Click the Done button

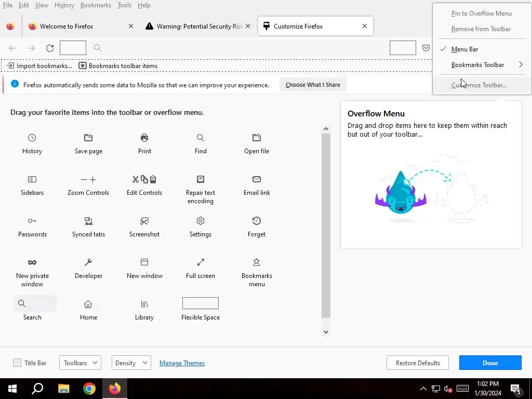pyautogui.click(x=490, y=363)
